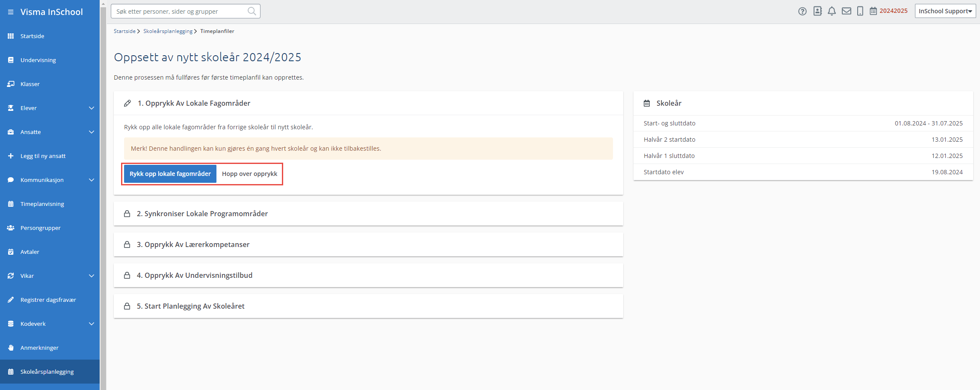Click the Kommunikasjon speech bubble icon
The height and width of the screenshot is (390, 980).
point(11,180)
